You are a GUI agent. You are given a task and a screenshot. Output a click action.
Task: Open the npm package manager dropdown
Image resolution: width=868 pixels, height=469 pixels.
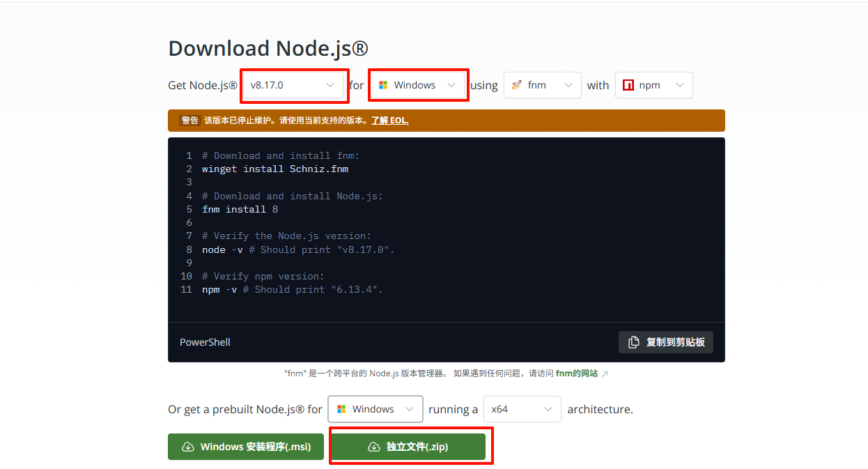[653, 85]
